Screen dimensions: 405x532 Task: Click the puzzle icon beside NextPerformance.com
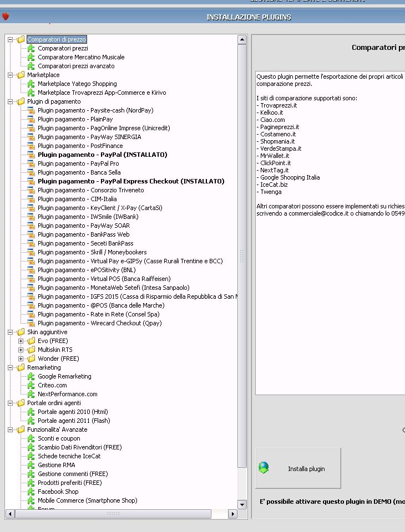(x=31, y=394)
